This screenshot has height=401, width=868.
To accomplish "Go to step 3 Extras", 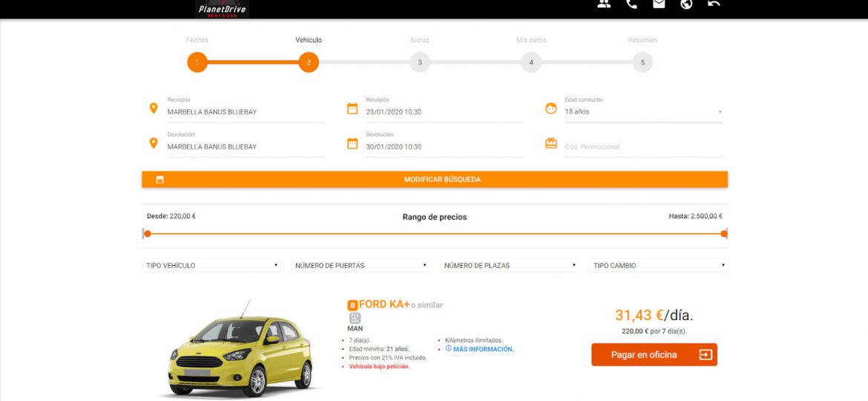I will click(420, 62).
